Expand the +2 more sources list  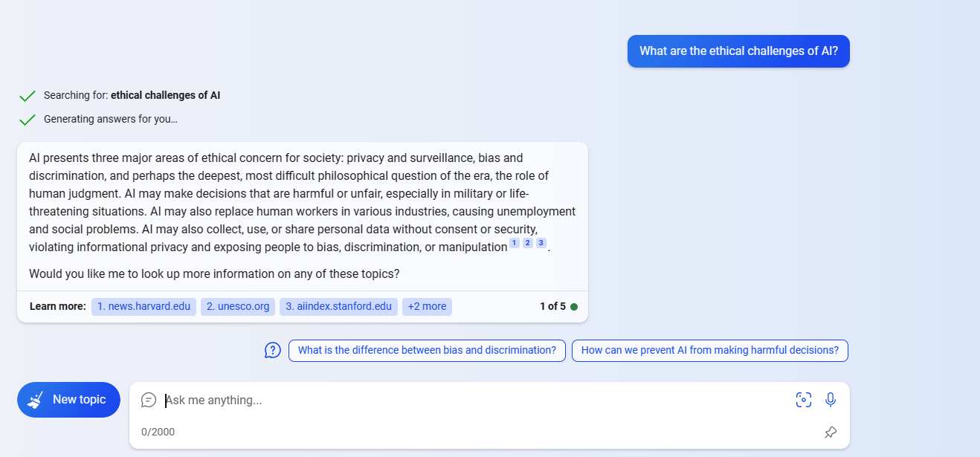click(427, 305)
